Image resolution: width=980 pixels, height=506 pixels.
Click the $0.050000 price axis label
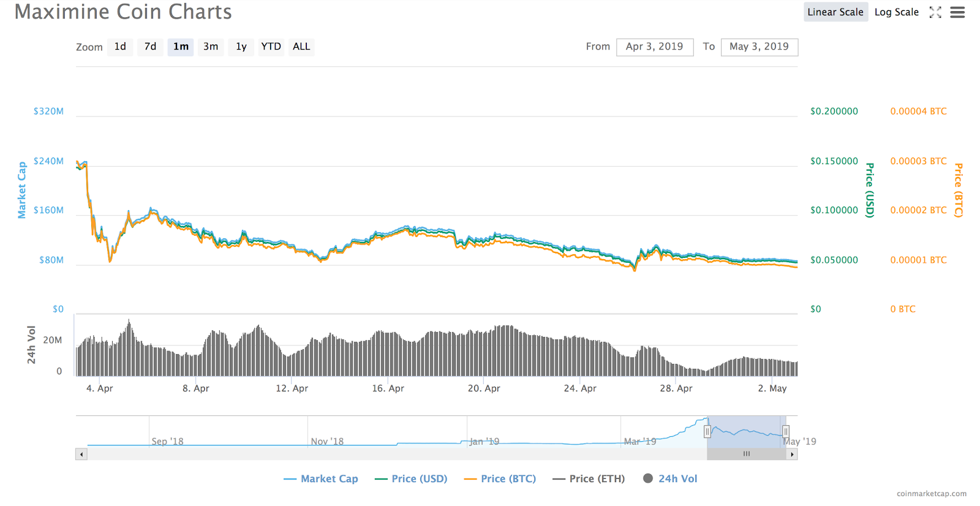[x=834, y=260]
